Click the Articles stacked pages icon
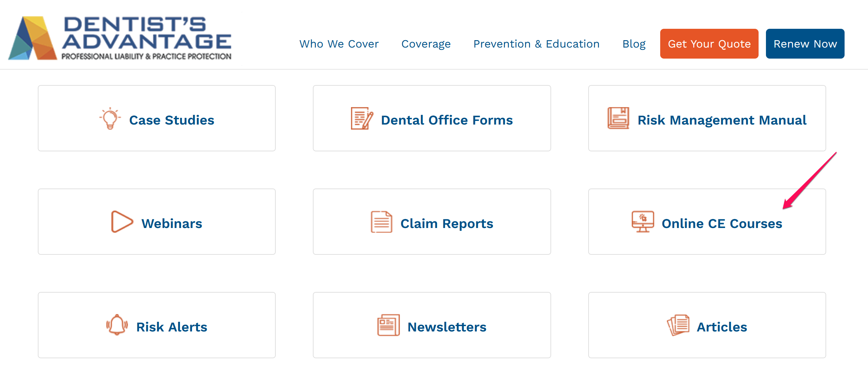 point(678,325)
